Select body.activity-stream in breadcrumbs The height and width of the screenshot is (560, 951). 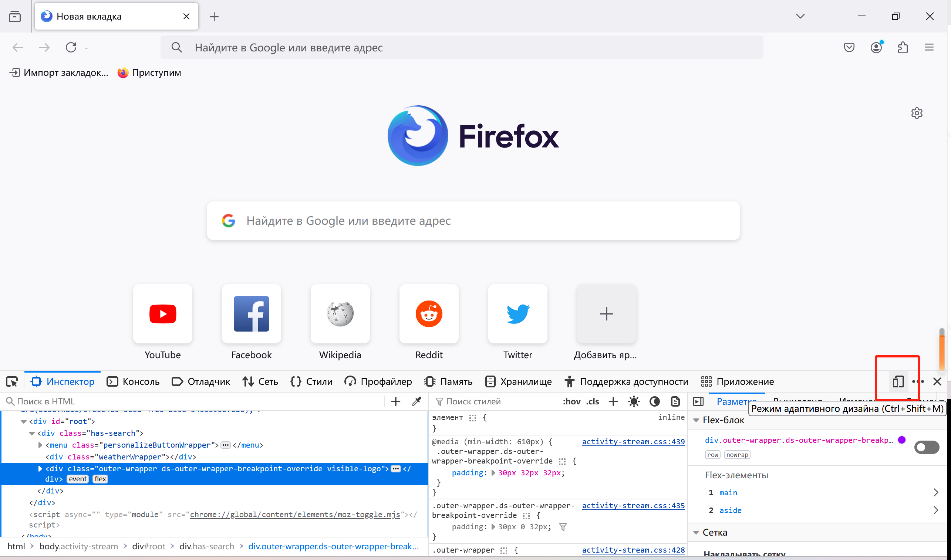(x=78, y=546)
